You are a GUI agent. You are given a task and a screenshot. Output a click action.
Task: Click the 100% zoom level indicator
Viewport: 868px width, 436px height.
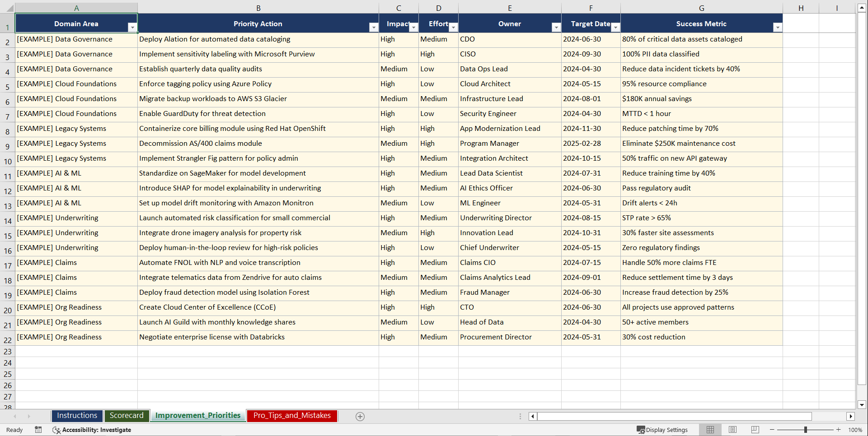pos(855,430)
